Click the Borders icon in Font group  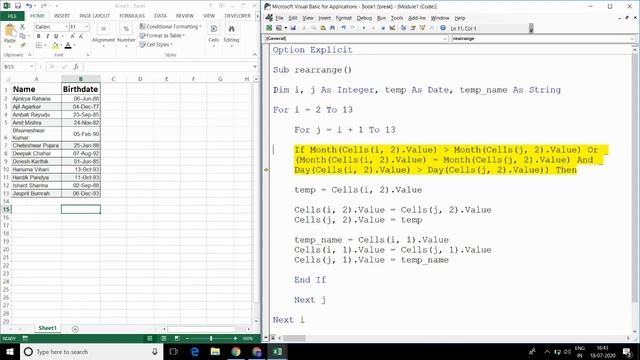click(x=38, y=45)
